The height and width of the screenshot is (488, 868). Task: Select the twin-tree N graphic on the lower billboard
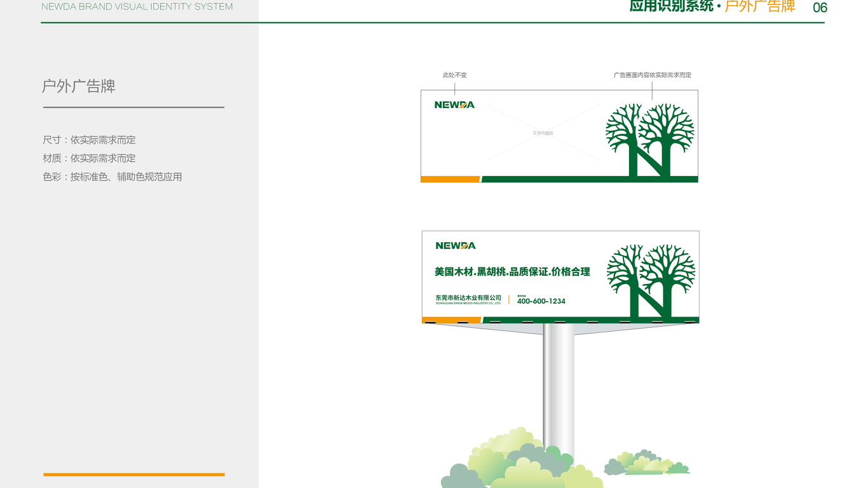[x=651, y=281]
